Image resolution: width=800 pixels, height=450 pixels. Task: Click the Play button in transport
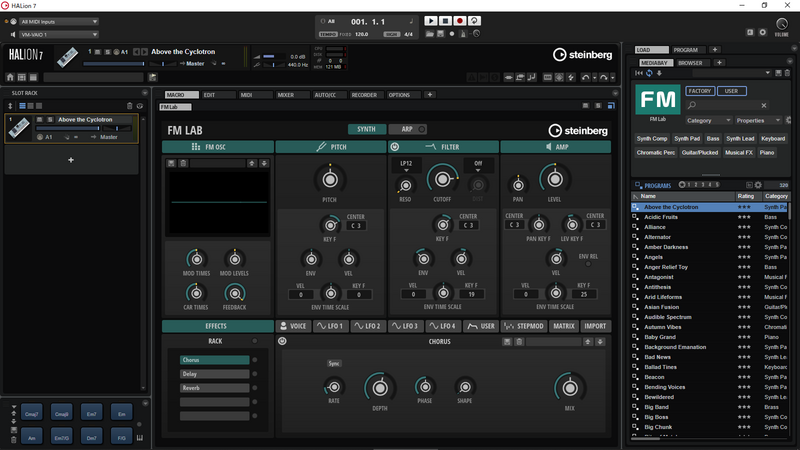(x=431, y=21)
